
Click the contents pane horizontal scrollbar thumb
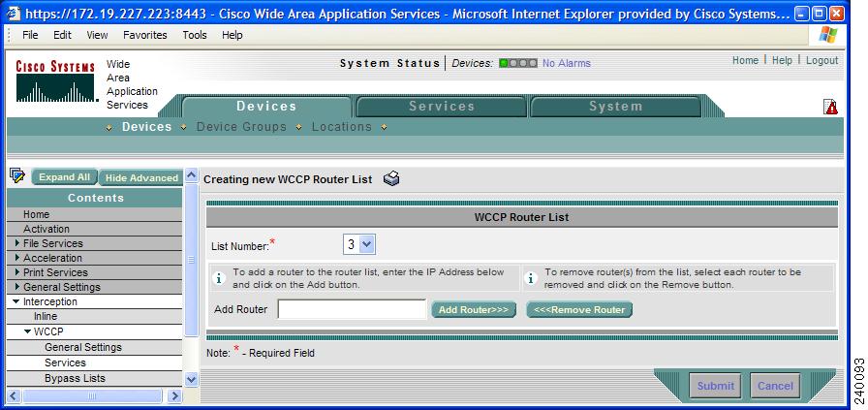[92, 395]
